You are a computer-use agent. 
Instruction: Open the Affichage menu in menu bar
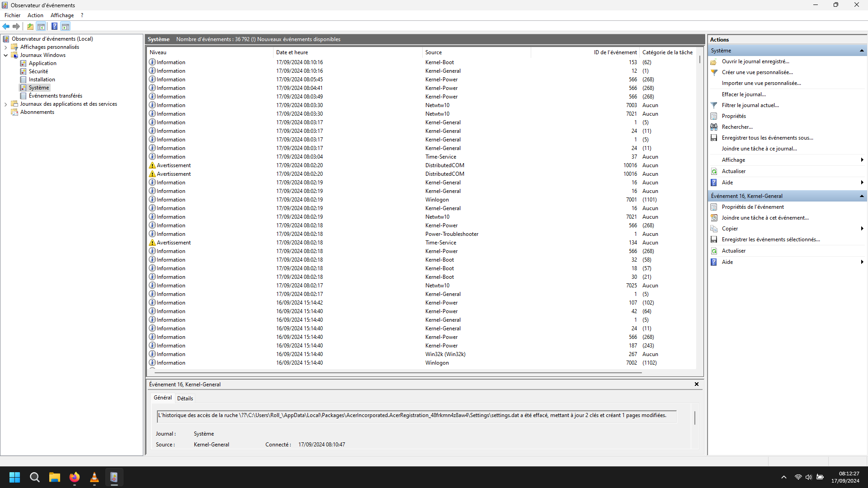62,15
